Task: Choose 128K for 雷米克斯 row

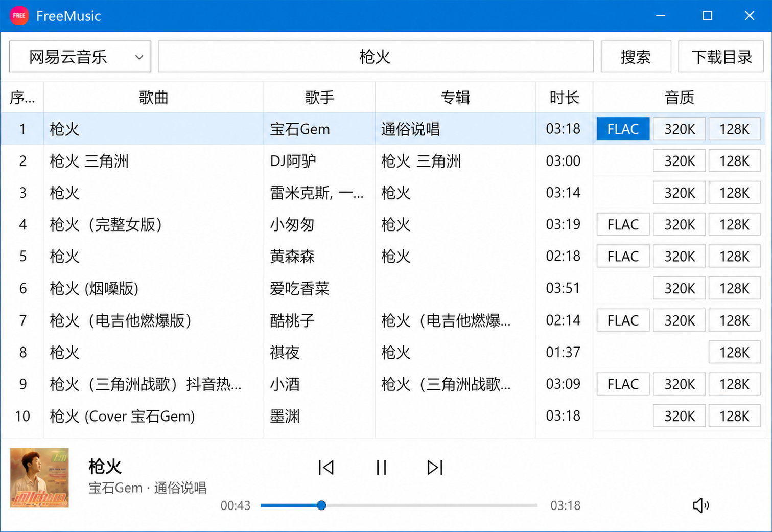Action: tap(734, 193)
